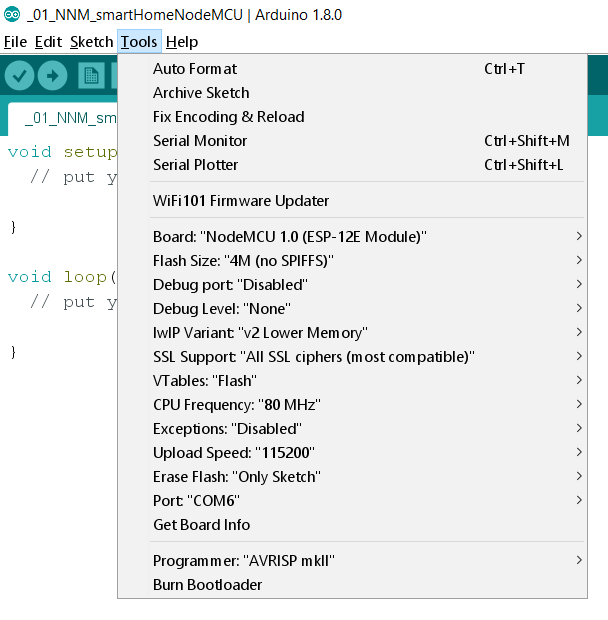Click the 'void setup' code line

pos(62,152)
